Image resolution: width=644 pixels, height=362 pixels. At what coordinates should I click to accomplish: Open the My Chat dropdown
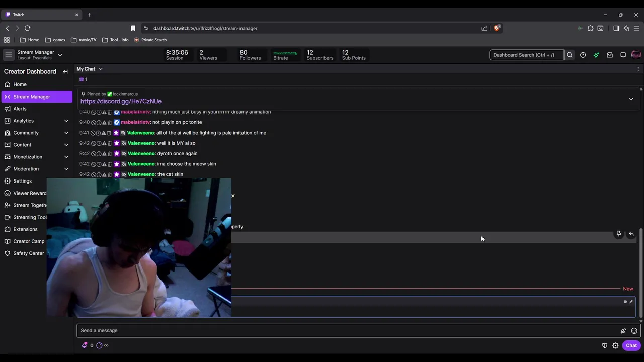pos(90,69)
